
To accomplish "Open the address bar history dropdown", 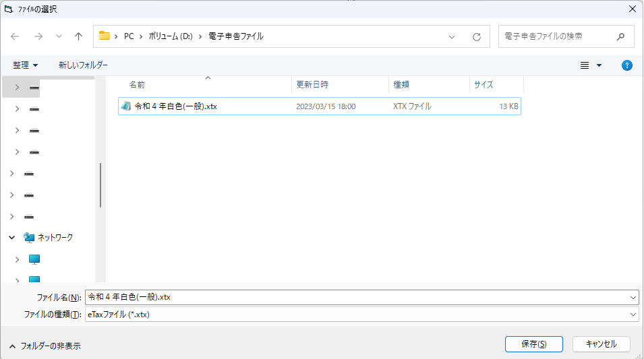I will coord(452,37).
